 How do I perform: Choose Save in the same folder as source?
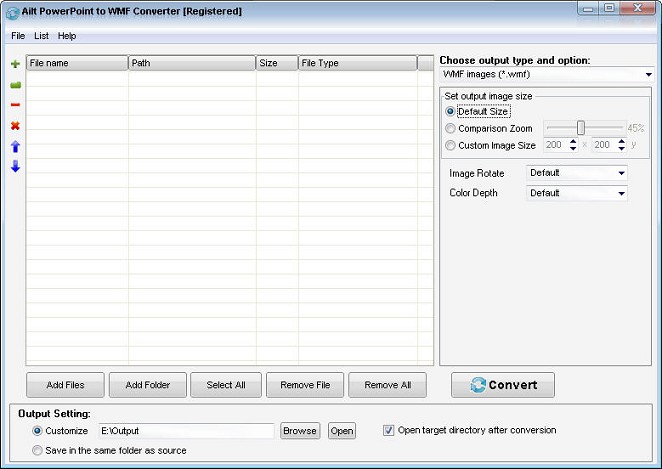(x=37, y=450)
